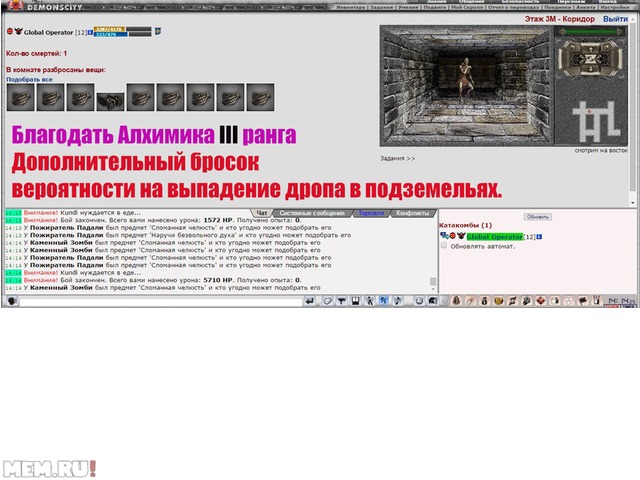The width and height of the screenshot is (640, 480).
Task: Enable the 'Обновлять автомат.' checkbox
Action: click(x=444, y=246)
